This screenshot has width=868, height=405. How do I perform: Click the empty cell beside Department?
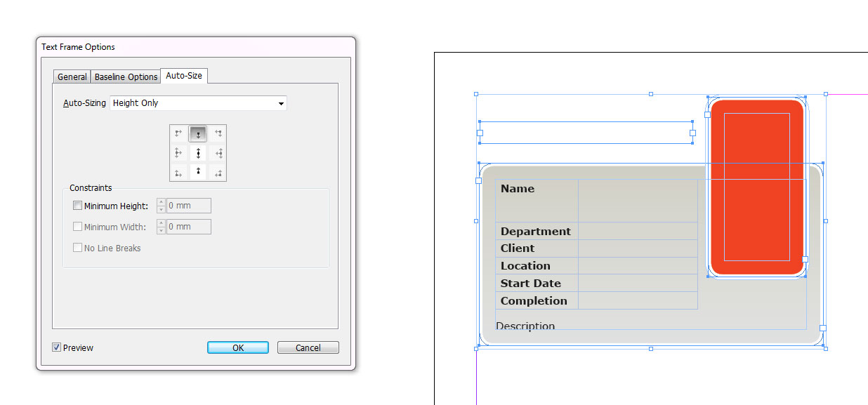tap(638, 232)
